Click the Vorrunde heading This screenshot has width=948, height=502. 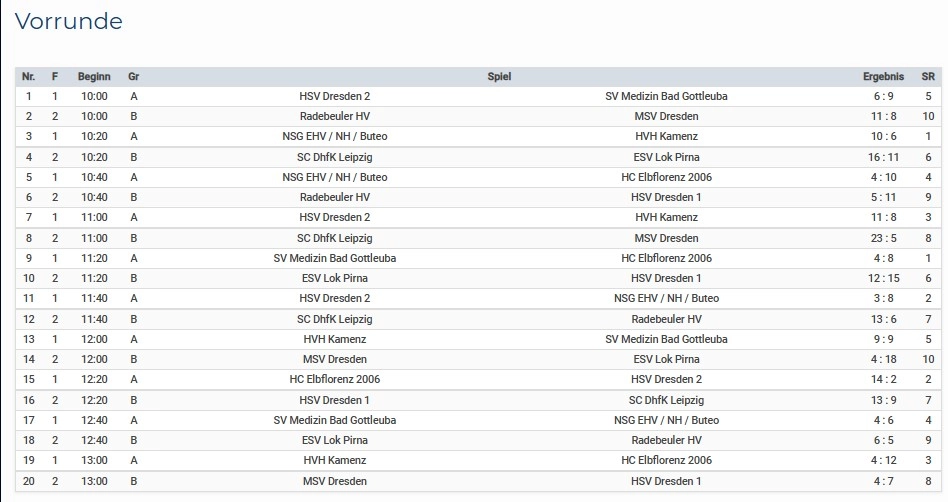tap(68, 22)
